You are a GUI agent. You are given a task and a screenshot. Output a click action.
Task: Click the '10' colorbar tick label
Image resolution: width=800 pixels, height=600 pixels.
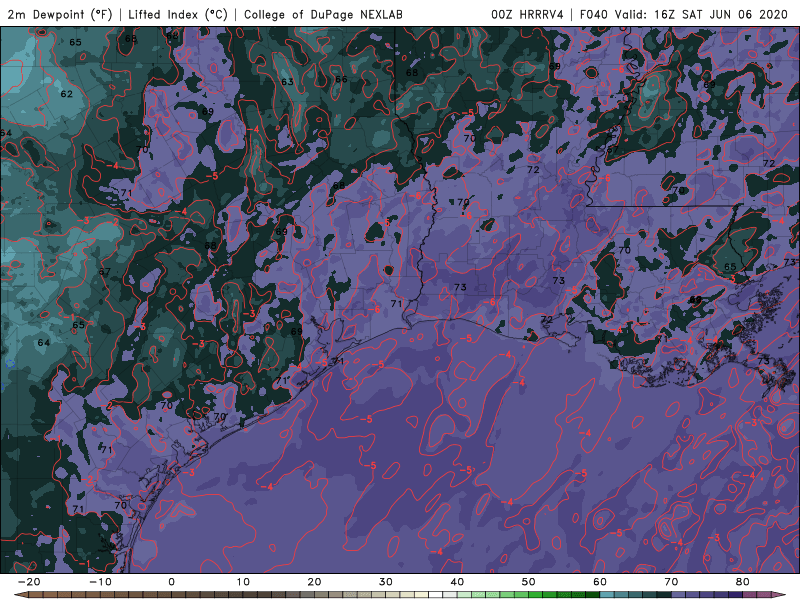(243, 582)
